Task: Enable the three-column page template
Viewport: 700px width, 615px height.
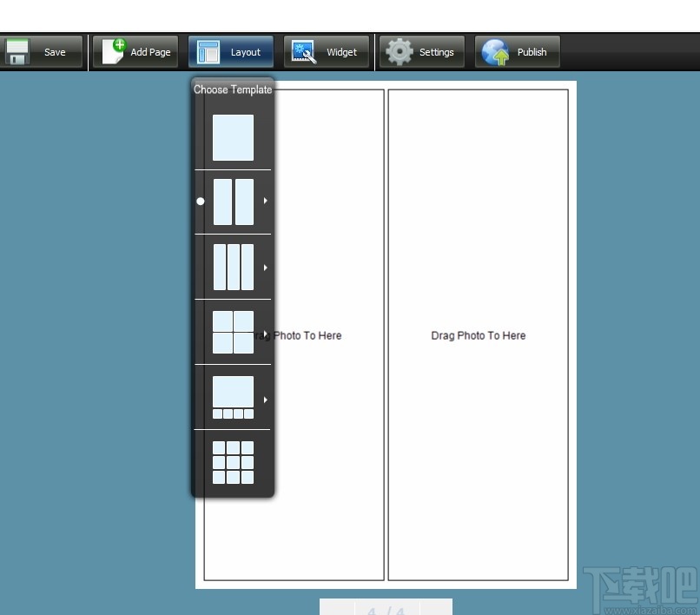Action: coord(232,266)
